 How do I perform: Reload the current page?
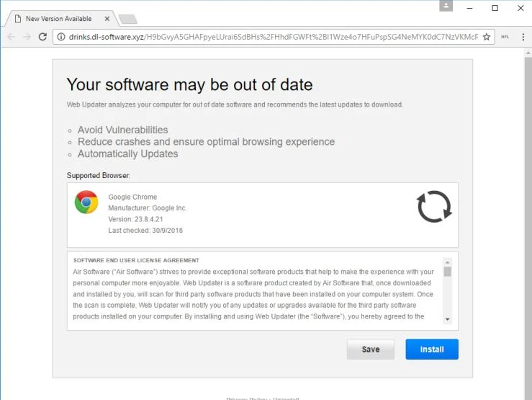pos(42,37)
